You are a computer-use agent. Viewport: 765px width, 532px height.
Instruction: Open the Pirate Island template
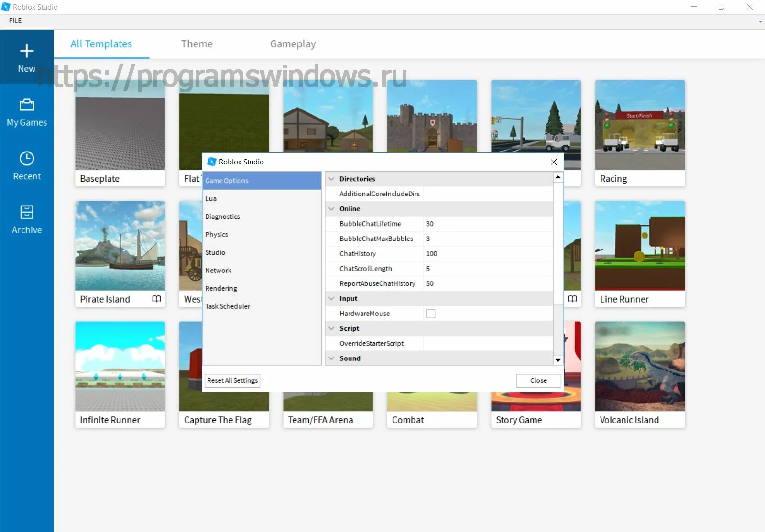[x=120, y=254]
